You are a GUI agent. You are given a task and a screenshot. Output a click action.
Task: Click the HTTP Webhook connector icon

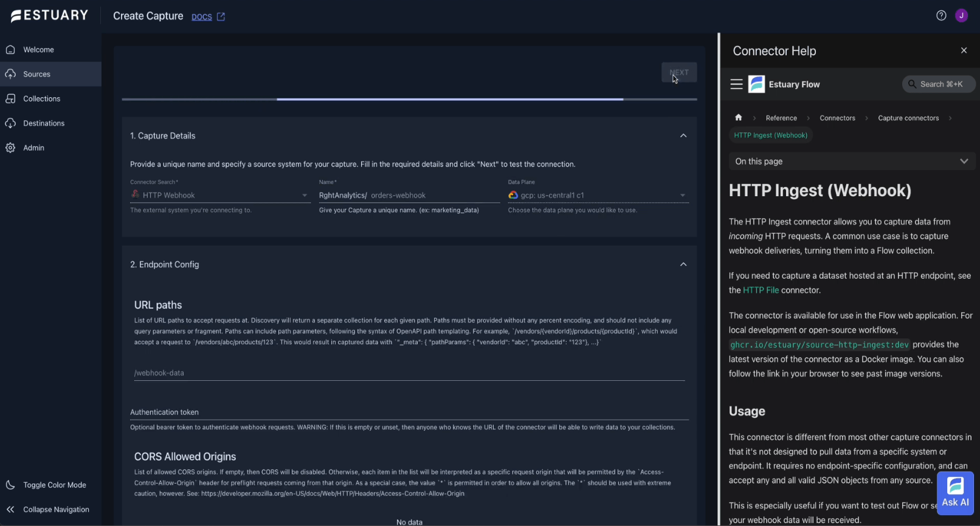[135, 194]
